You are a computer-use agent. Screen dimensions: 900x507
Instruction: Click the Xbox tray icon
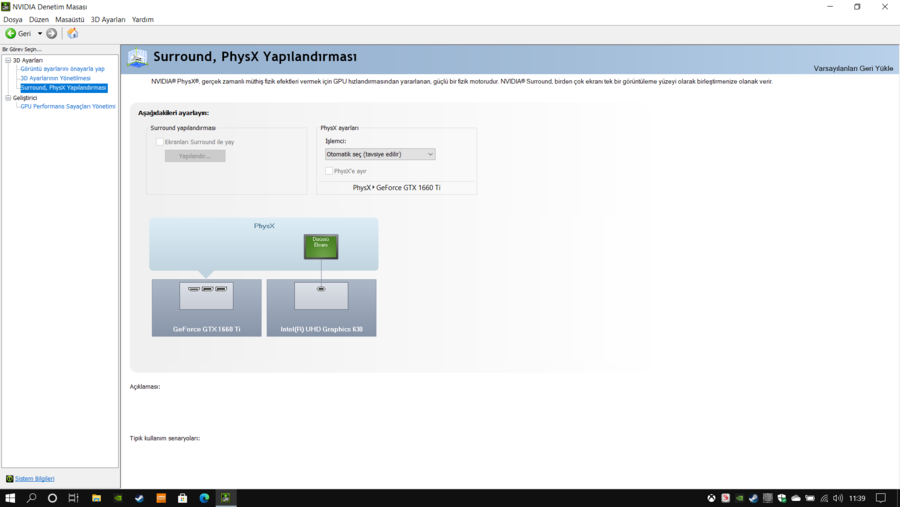[x=711, y=498]
